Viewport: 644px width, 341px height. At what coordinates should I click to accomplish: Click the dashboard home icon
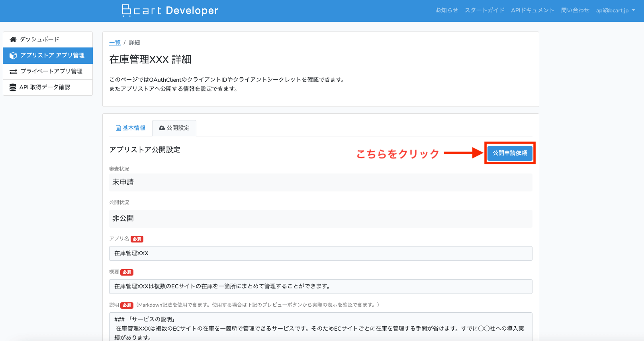tap(13, 39)
